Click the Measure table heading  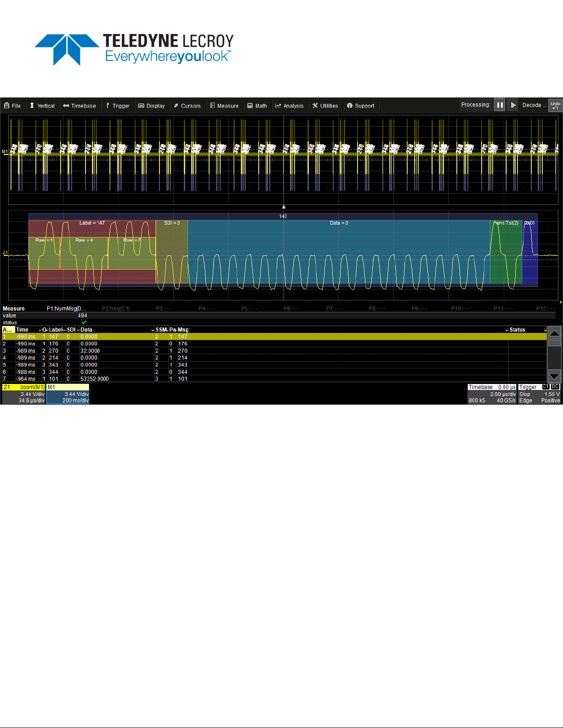click(x=14, y=309)
